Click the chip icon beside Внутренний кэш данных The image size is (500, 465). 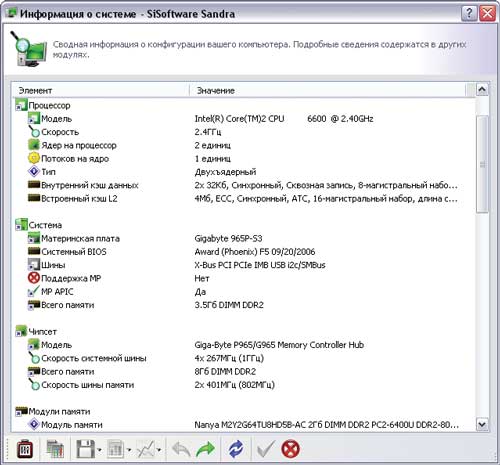[34, 184]
